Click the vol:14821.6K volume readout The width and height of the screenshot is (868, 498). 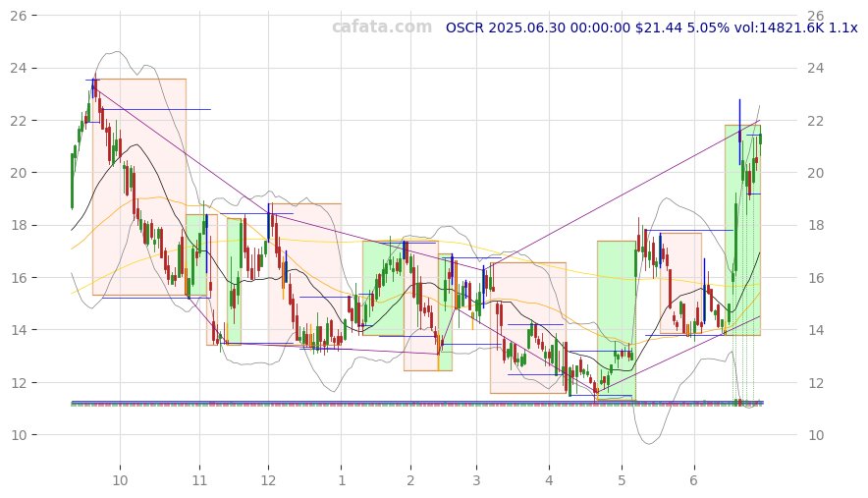coord(779,28)
